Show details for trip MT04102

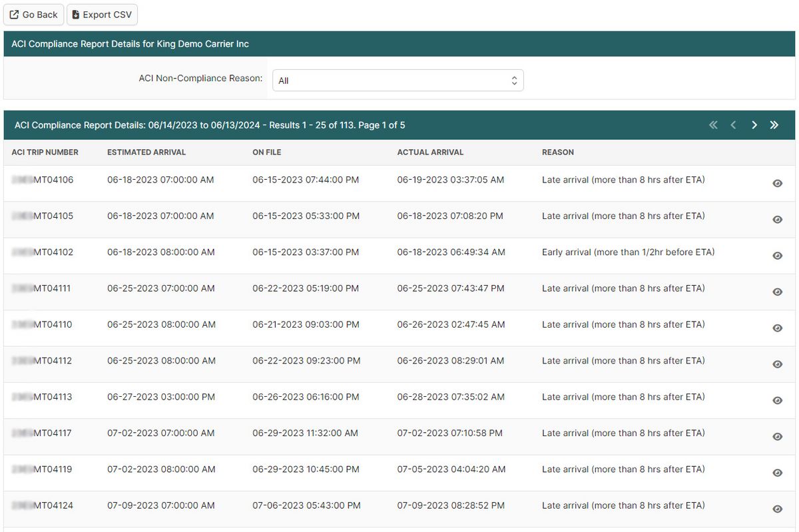(777, 255)
